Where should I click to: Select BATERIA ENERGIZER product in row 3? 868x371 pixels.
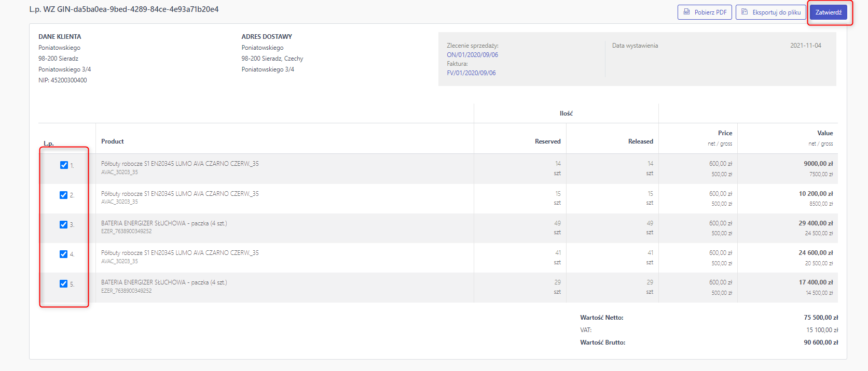tap(164, 223)
